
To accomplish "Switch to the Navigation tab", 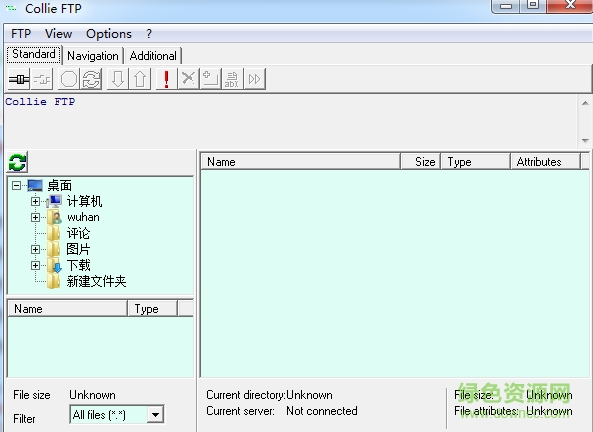I will [x=93, y=56].
